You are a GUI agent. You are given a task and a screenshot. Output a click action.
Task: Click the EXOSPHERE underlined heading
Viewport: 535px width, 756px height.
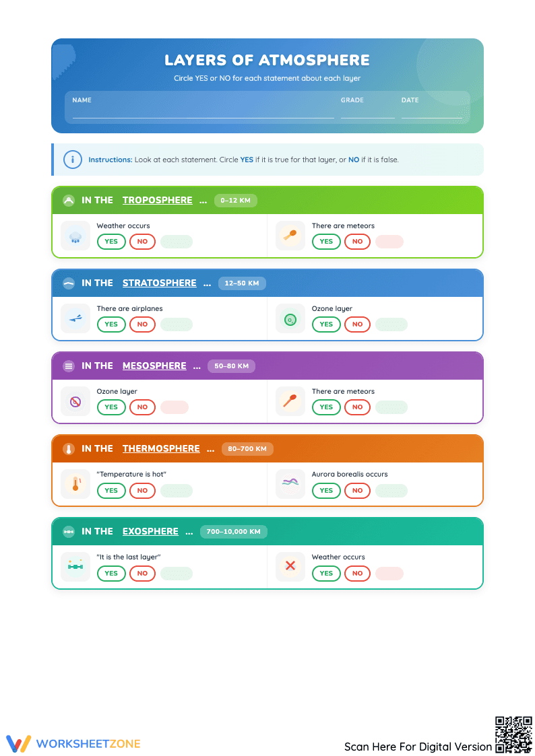150,531
